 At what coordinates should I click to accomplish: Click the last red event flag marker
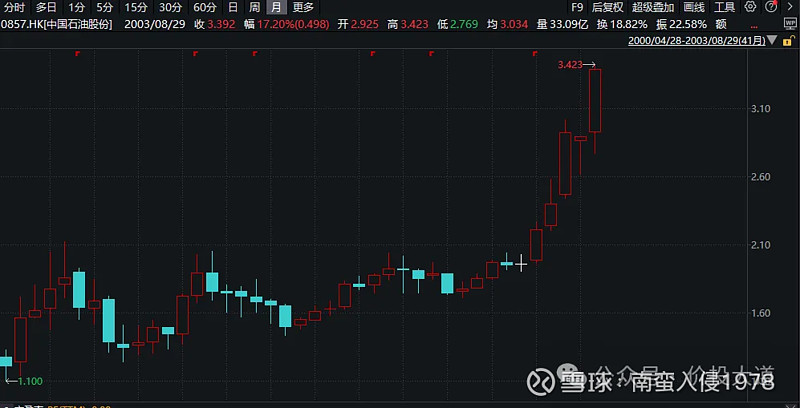tap(535, 53)
